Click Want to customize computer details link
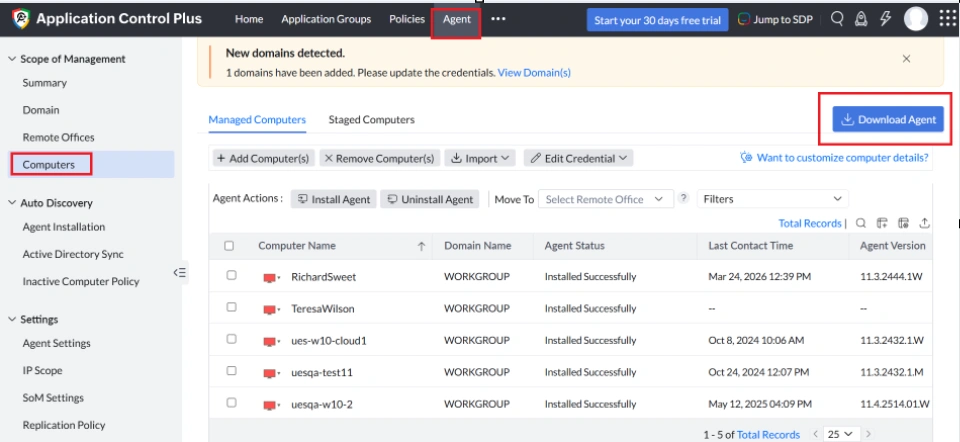The height and width of the screenshot is (442, 960). [842, 158]
